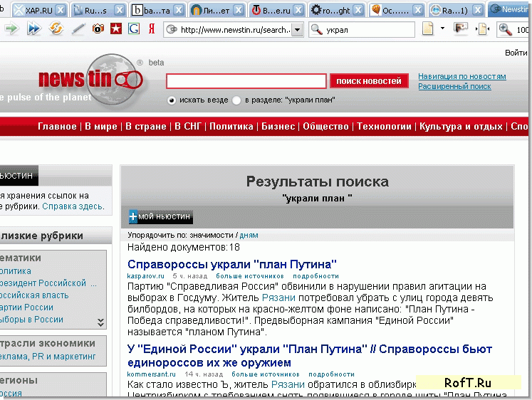Open the 'Политика' section in the red menu
Viewport: 532px width, 400px height.
231,127
